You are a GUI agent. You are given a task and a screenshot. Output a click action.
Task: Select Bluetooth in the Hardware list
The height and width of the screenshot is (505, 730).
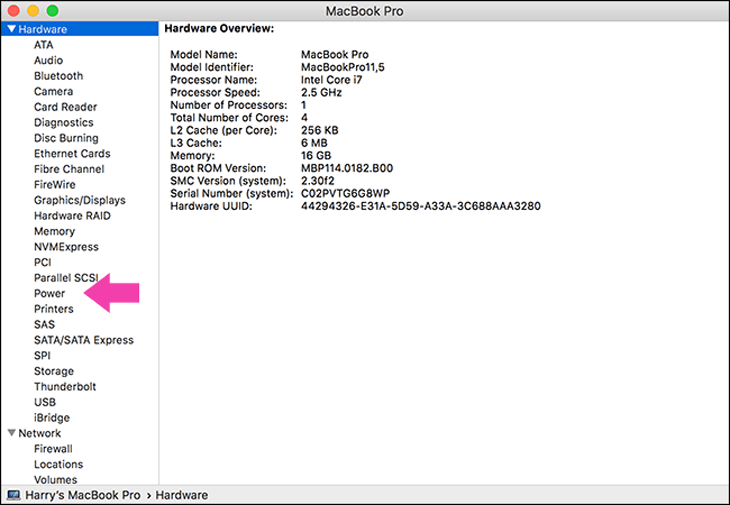(x=59, y=75)
